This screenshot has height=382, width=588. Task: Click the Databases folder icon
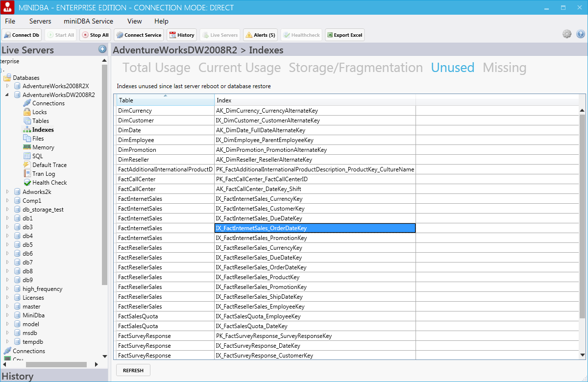[x=7, y=77]
